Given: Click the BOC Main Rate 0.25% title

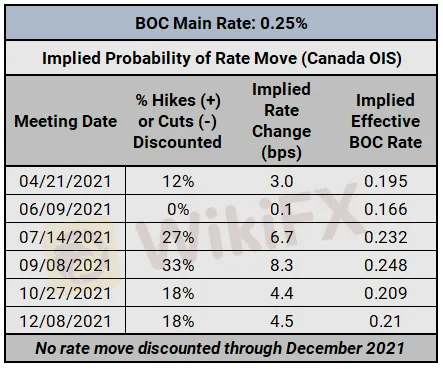Looking at the screenshot, I should [221, 23].
